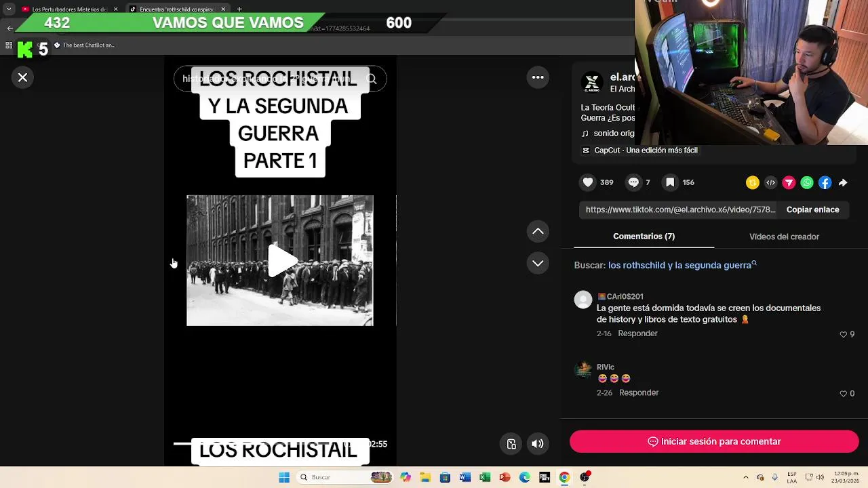Open PowerPoint from the taskbar

coord(505,477)
